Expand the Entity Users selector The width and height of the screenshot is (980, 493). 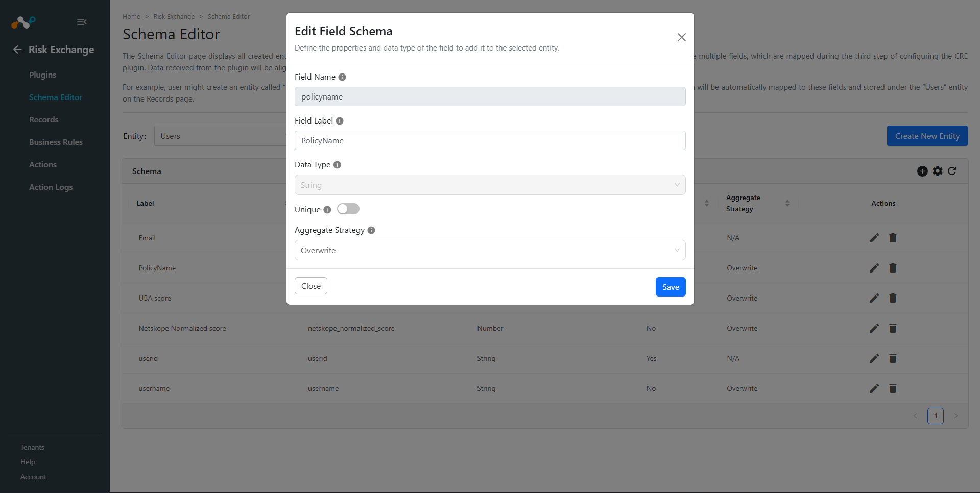click(220, 136)
